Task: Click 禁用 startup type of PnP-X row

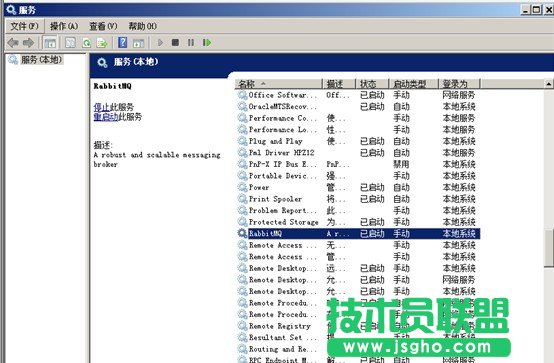Action: [401, 164]
